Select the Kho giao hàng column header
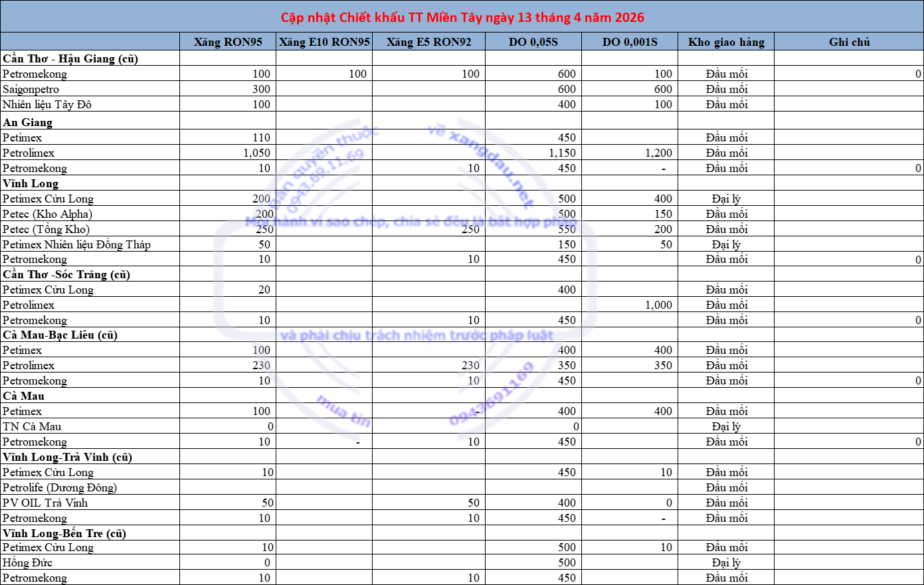 click(726, 42)
